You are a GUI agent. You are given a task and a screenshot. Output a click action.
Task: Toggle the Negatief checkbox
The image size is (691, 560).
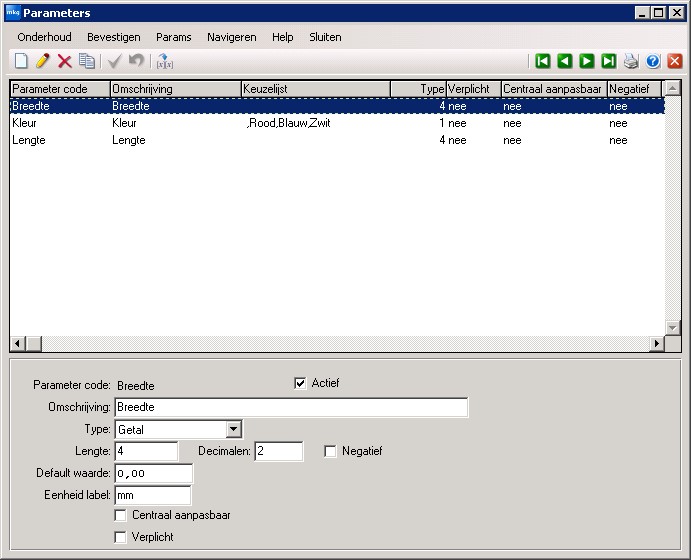coord(330,451)
